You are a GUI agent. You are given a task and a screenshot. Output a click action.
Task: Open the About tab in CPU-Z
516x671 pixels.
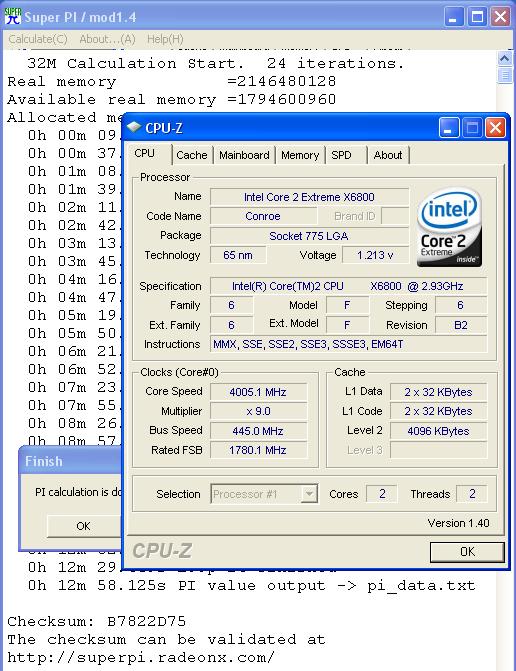388,155
